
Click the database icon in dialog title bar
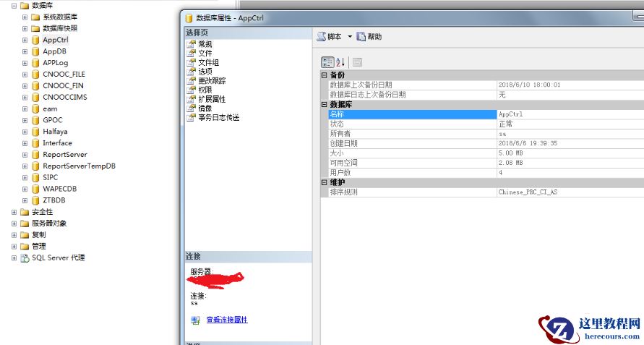tap(189, 18)
